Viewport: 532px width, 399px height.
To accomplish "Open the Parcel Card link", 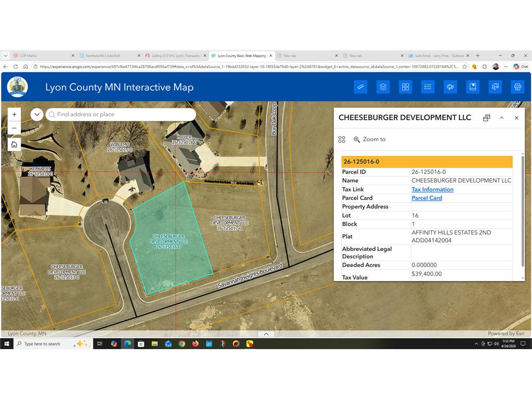I will tap(427, 198).
